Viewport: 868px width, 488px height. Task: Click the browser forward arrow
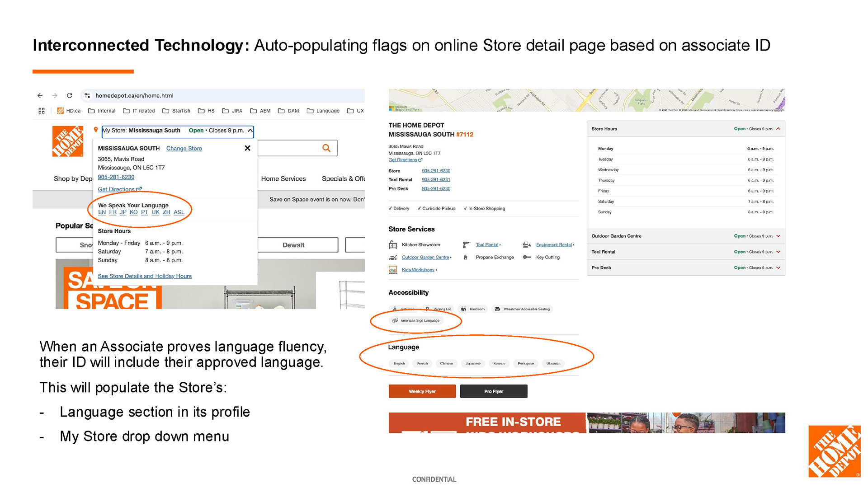click(55, 96)
